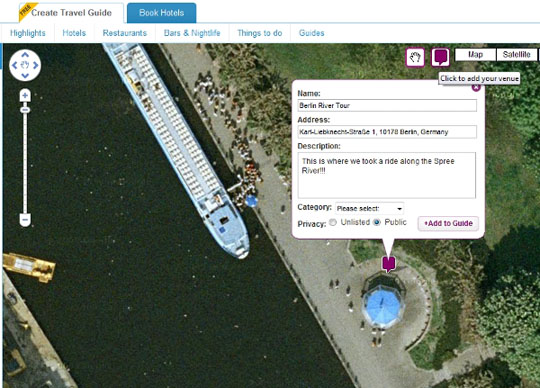Viewport: 540px width, 388px height.
Task: Zoom in with the plus button
Action: pyautogui.click(x=25, y=96)
